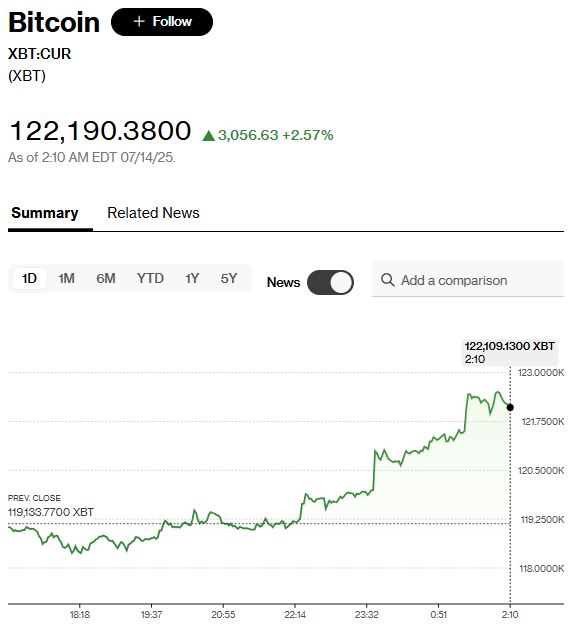Select the 1M time range
The height and width of the screenshot is (631, 584).
tap(66, 278)
